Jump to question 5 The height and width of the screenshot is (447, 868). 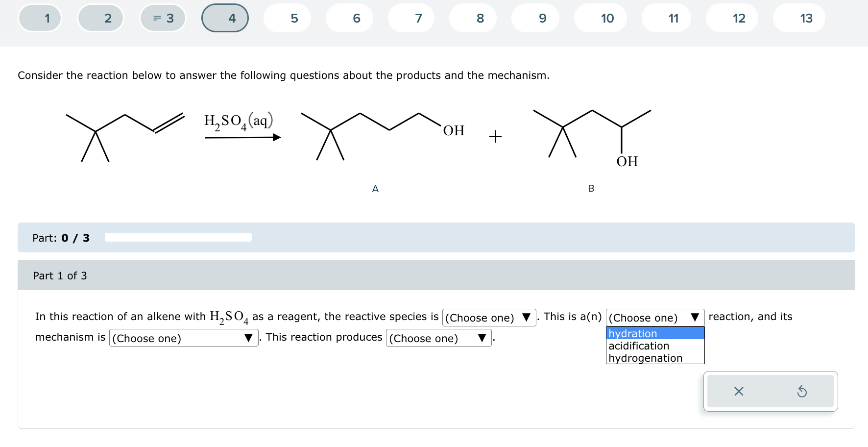(287, 18)
